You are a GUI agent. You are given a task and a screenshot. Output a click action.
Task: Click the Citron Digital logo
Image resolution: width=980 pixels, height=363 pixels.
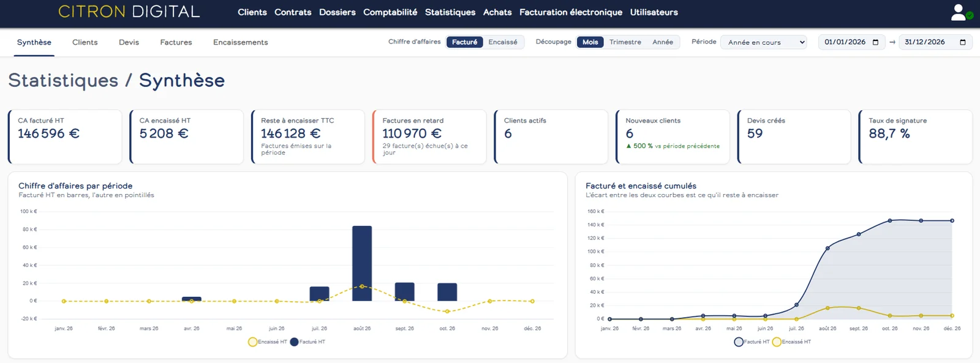(x=129, y=12)
